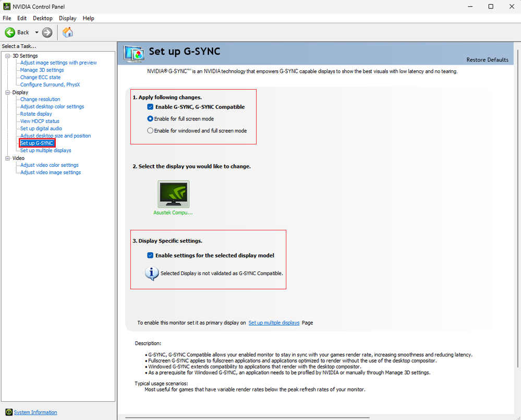Click the grey Forward arrow icon
This screenshot has width=521, height=420.
[x=47, y=32]
